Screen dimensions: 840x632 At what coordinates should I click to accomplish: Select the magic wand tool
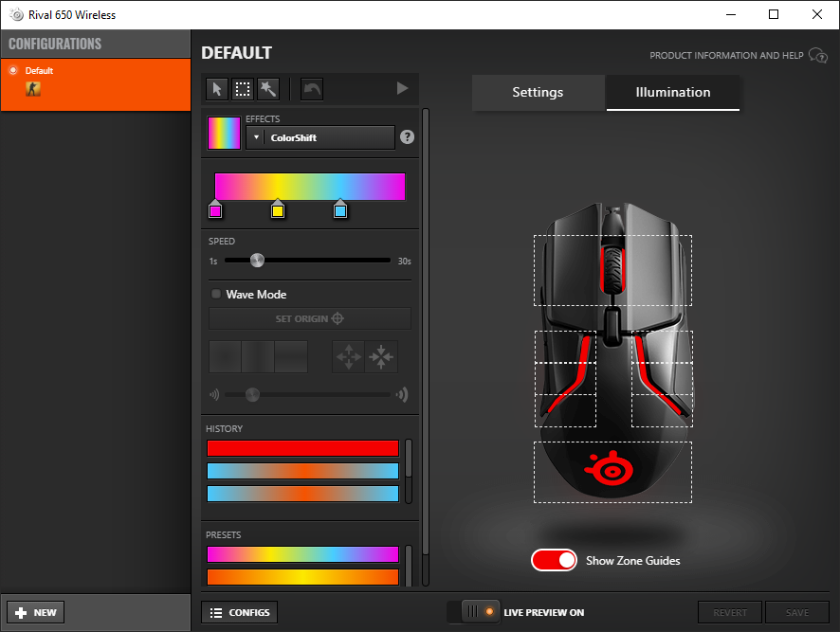coord(268,89)
